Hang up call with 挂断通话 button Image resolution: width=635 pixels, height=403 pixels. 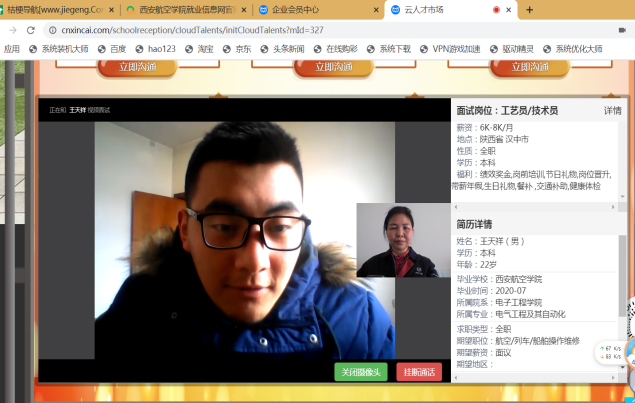pos(418,372)
